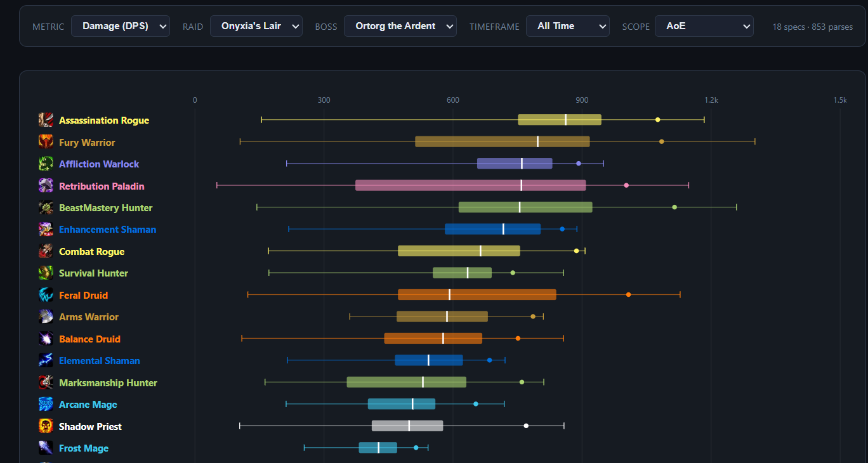
Task: Click the BeastMastery Hunter spec icon
Action: pos(46,207)
